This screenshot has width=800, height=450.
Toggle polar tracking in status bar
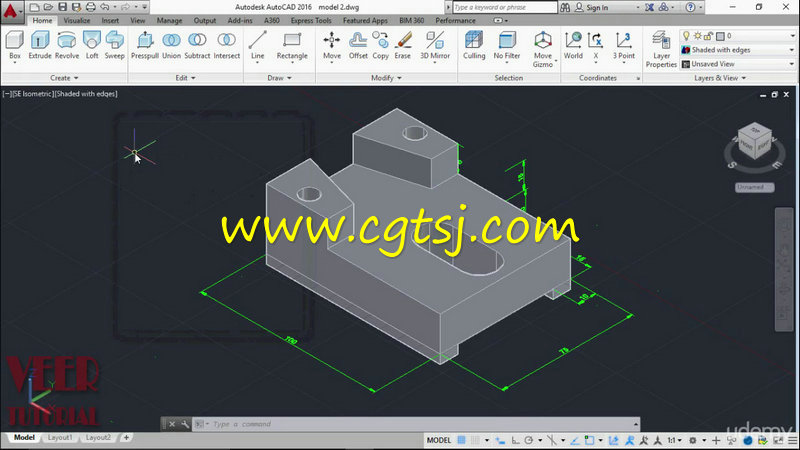[x=529, y=440]
